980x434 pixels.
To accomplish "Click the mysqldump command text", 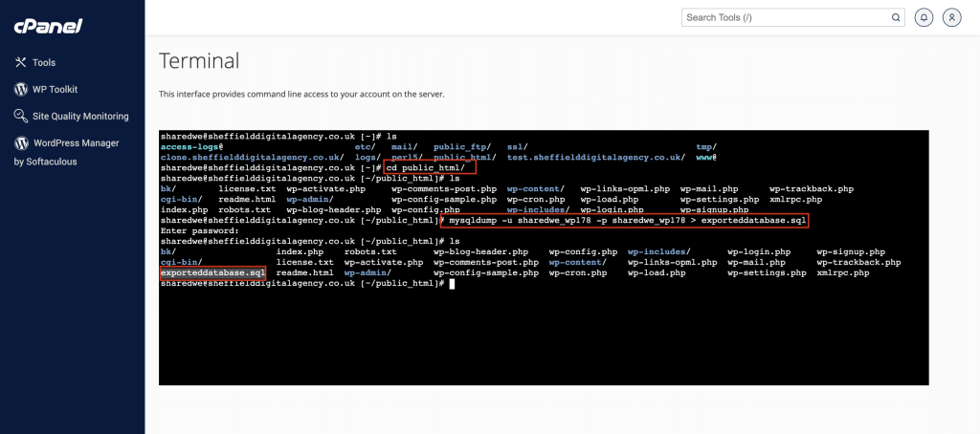I will [x=627, y=221].
